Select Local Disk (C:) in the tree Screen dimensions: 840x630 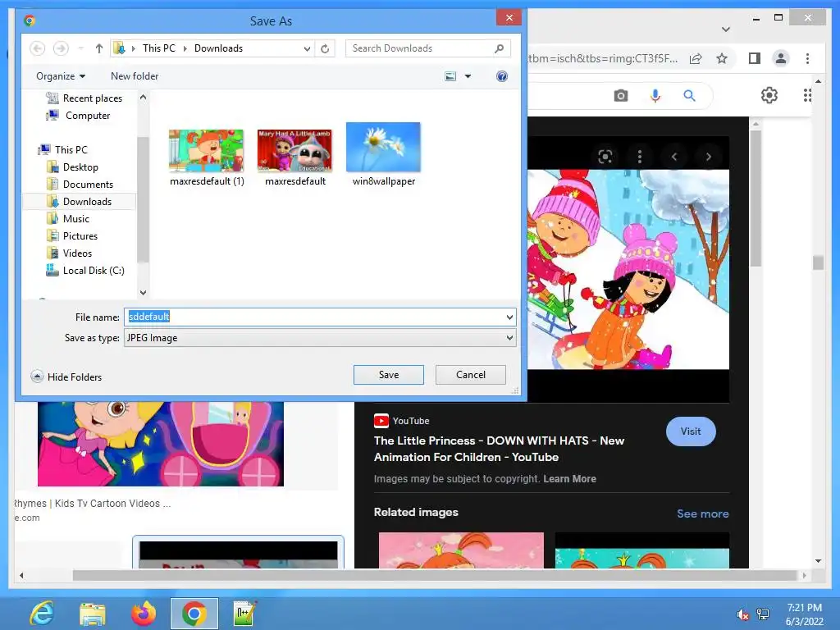(85, 271)
